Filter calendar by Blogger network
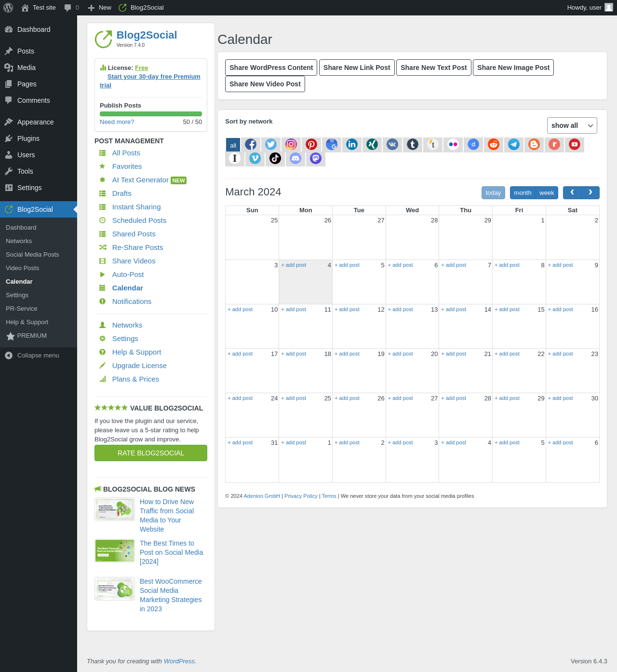Viewport: 617px width, 672px height. [534, 144]
